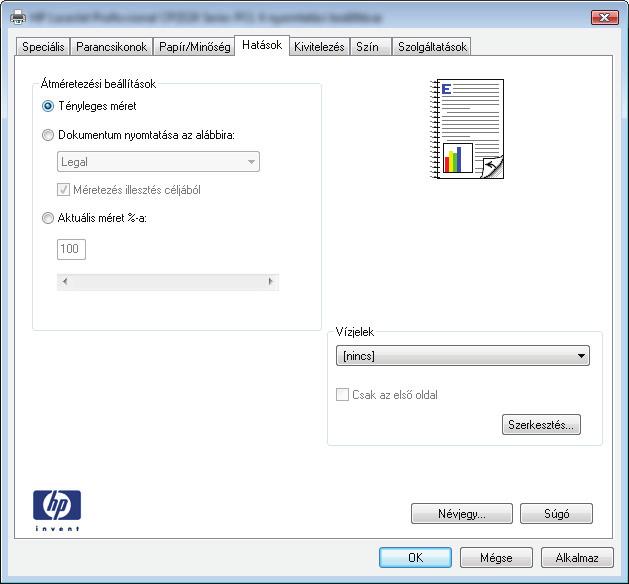This screenshot has width=629, height=584.
Task: Open the Legal paper size dropdown
Action: click(158, 162)
